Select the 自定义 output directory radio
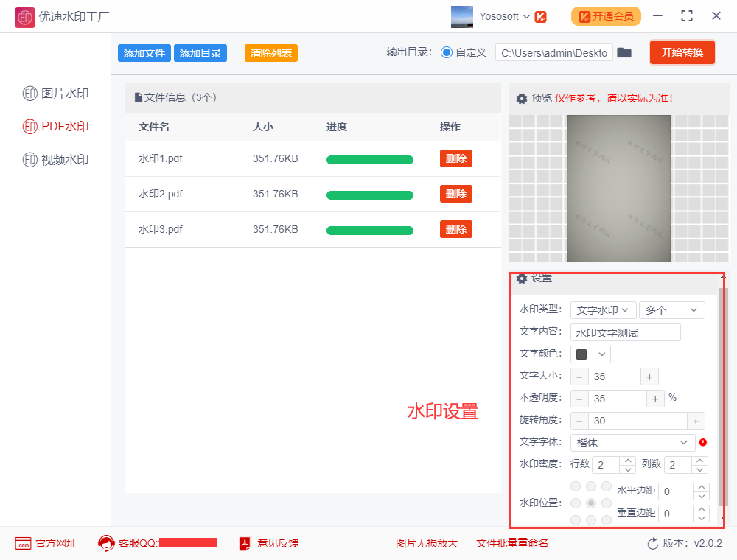The height and width of the screenshot is (560, 737). pos(446,52)
